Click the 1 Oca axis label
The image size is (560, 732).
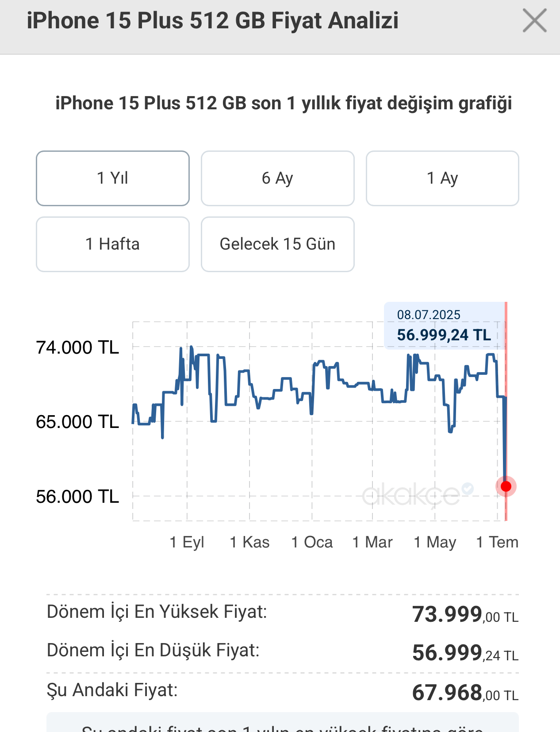point(312,542)
